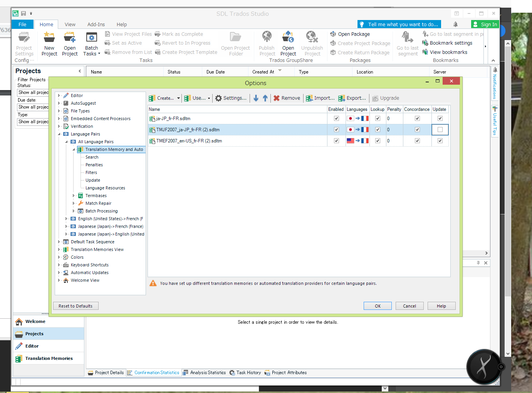Click Cancel in Options dialog
Screen dimensions: 532x393
(409, 306)
